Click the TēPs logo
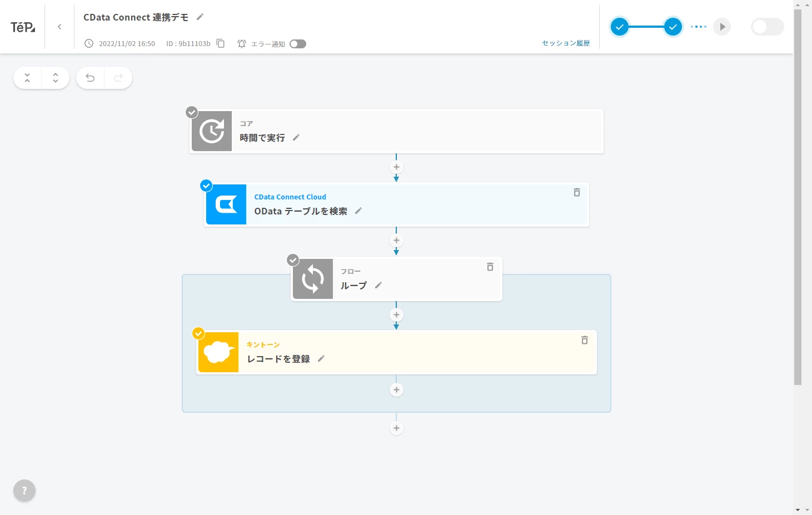The image size is (812, 515). (x=23, y=27)
